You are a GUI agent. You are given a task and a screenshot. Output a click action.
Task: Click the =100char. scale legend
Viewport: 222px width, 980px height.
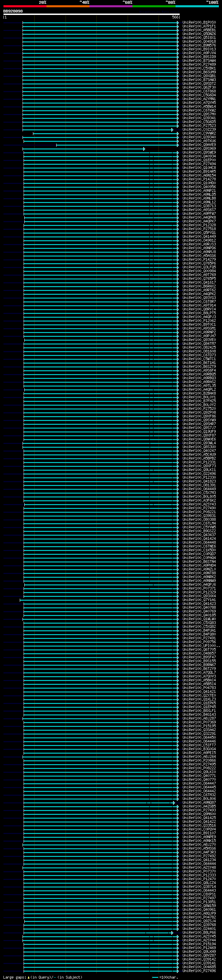tap(166, 977)
